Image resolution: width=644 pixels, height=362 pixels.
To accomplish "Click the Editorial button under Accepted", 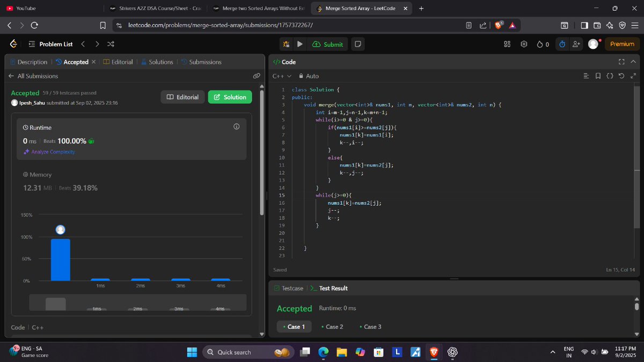I will click(182, 97).
